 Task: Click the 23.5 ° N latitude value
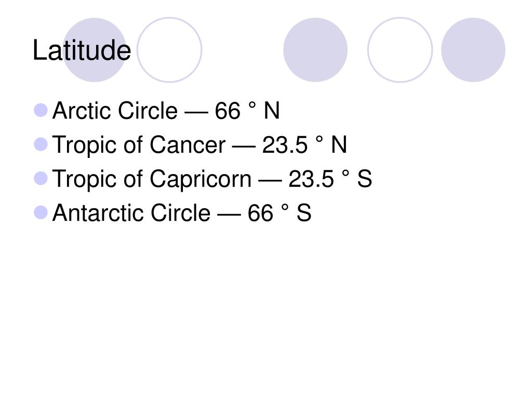pyautogui.click(x=304, y=145)
